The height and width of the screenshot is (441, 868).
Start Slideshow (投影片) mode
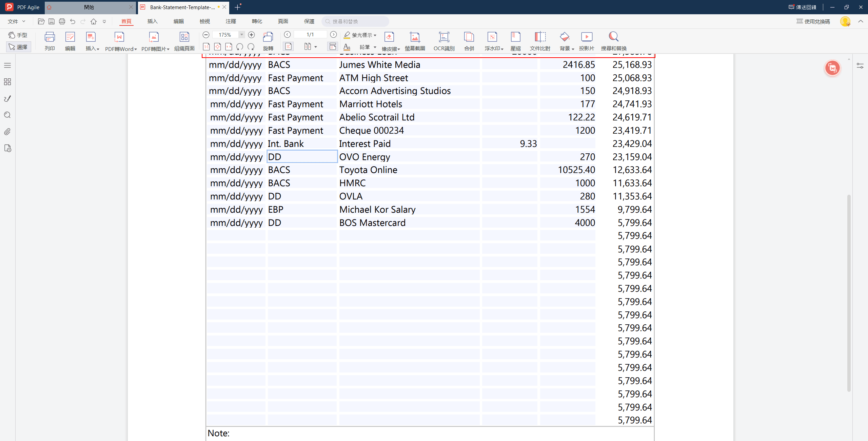click(x=587, y=41)
